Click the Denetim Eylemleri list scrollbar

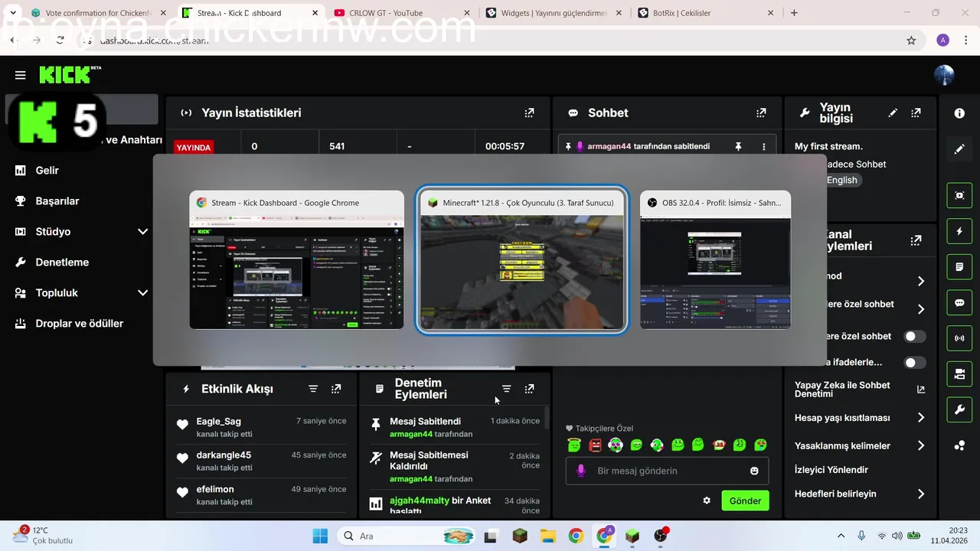click(547, 419)
